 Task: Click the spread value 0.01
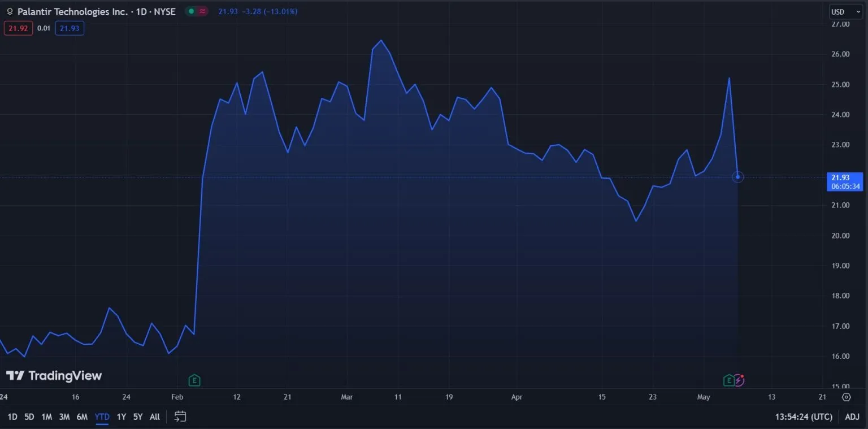point(44,28)
